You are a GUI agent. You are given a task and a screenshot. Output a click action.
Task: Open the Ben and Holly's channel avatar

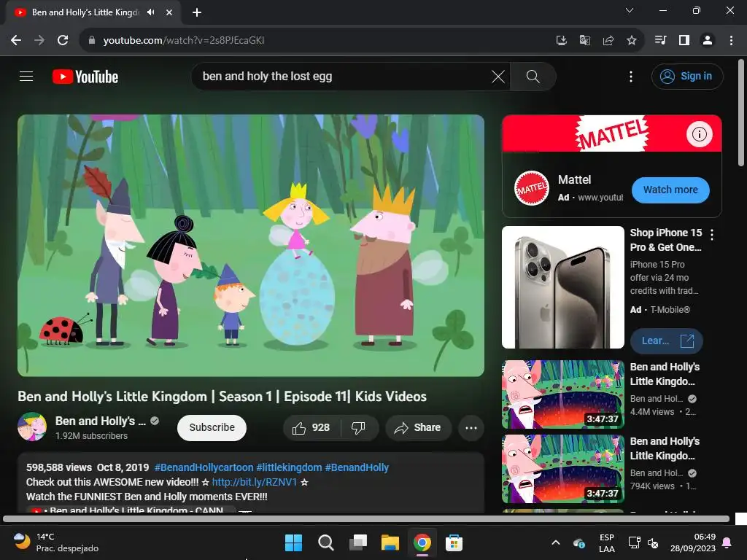(32, 427)
